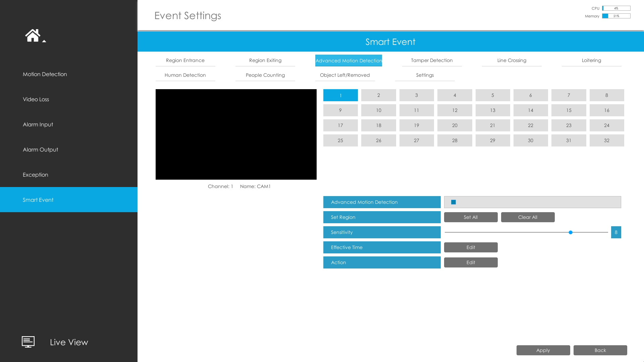Click the Exception sidebar icon
644x362 pixels.
point(35,174)
